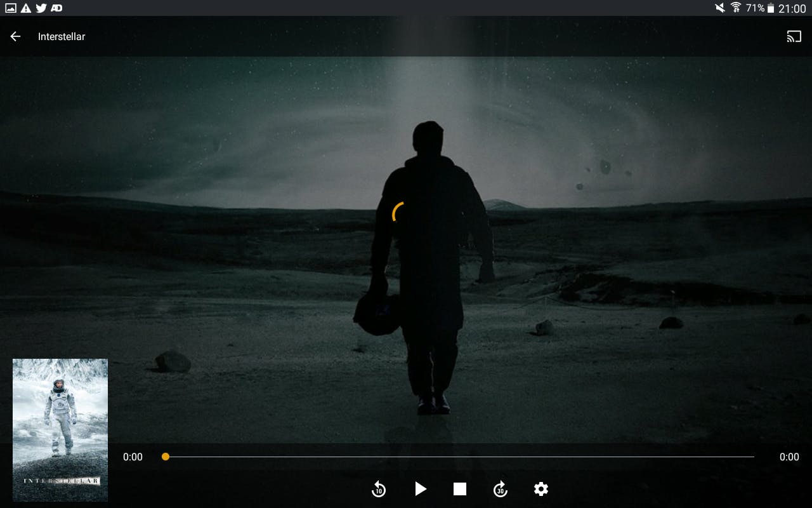Screen dimensions: 812x508
Task: Skip forward 30 seconds
Action: click(x=501, y=489)
